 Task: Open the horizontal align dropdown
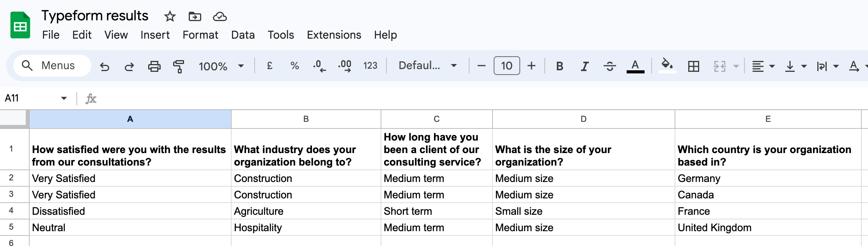tap(763, 66)
